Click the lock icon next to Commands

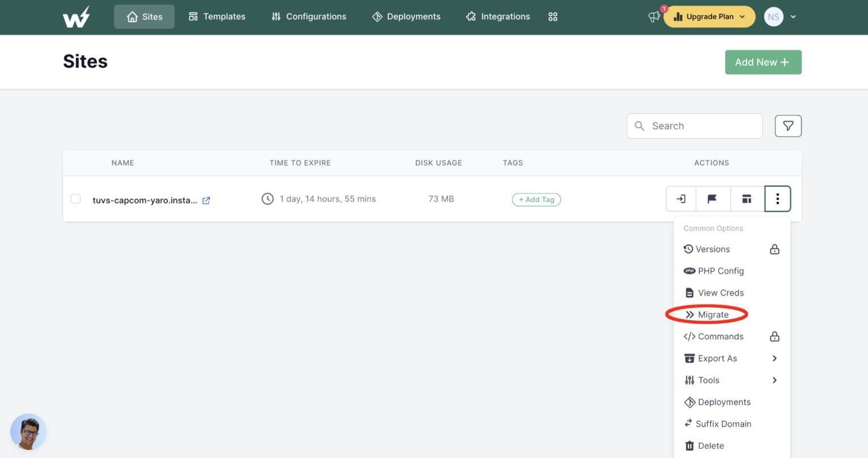[x=774, y=336]
